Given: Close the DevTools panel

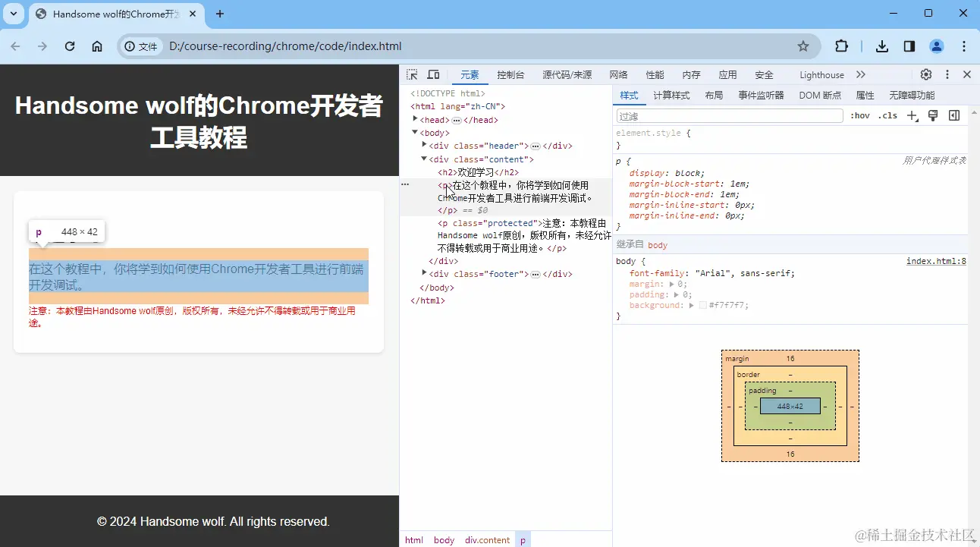Looking at the screenshot, I should [x=967, y=74].
